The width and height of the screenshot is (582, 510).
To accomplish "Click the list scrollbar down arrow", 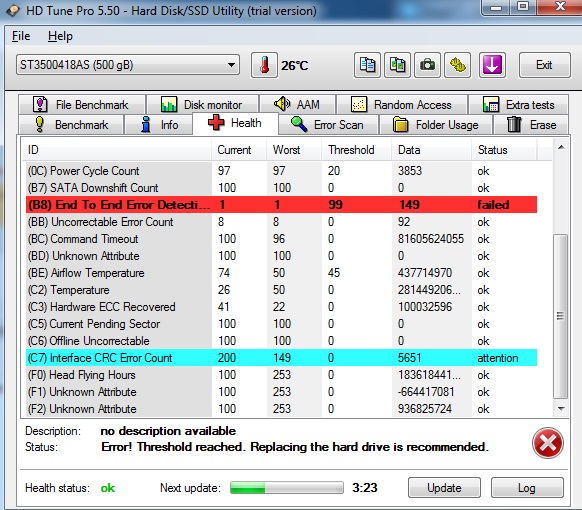I will pyautogui.click(x=561, y=409).
